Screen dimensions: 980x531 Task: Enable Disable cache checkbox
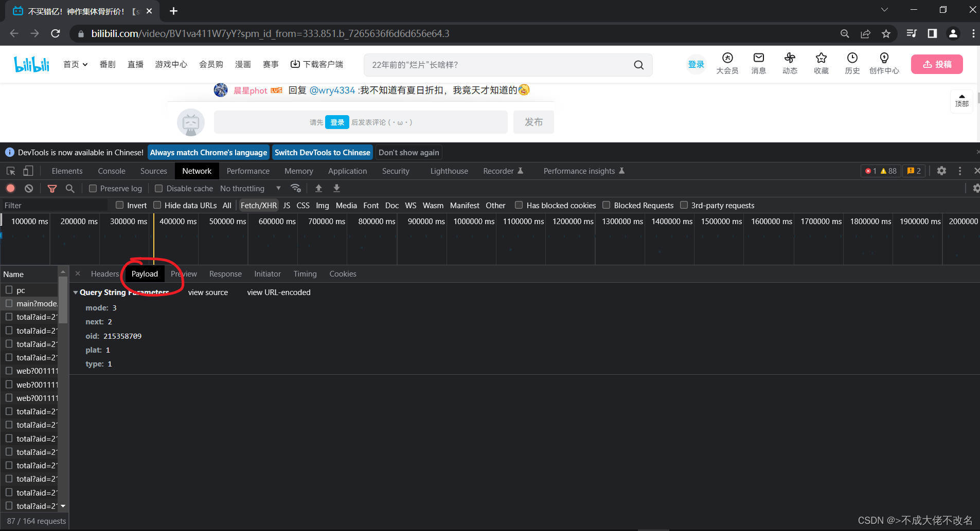coord(159,188)
